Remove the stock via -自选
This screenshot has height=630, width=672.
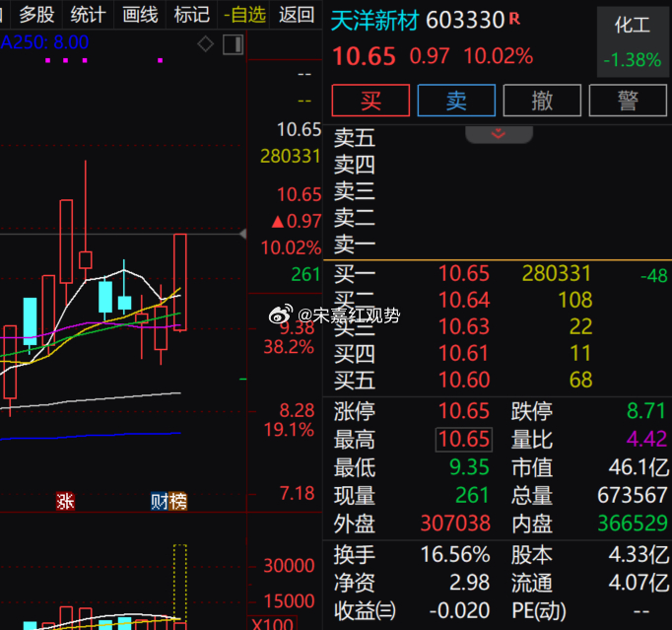(244, 15)
